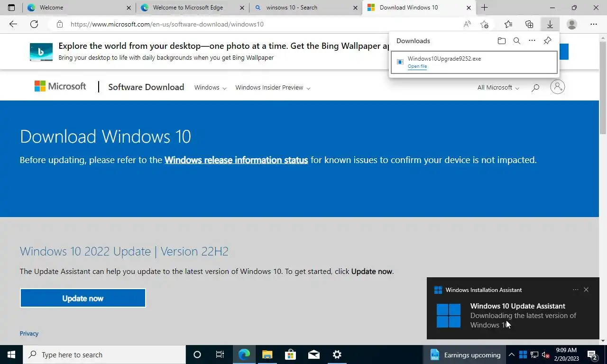607x364 pixels.
Task: Open file link for Windows10Upgrade9252.exe
Action: pyautogui.click(x=417, y=66)
